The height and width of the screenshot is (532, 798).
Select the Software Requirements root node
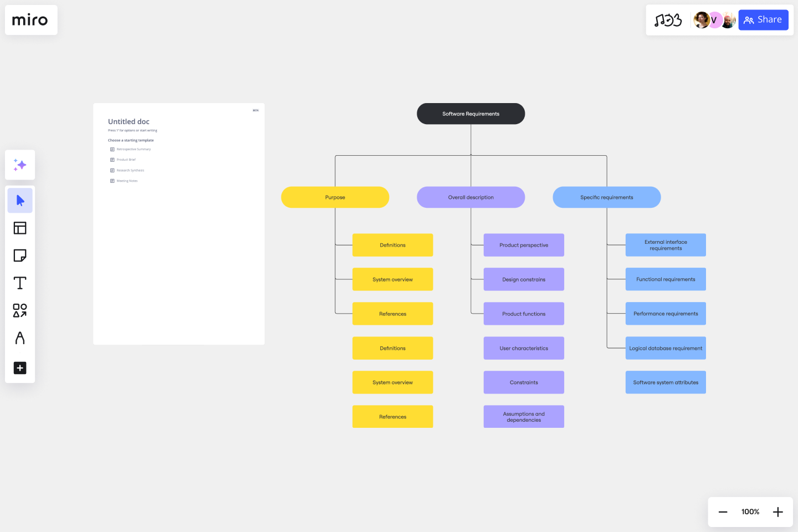470,114
